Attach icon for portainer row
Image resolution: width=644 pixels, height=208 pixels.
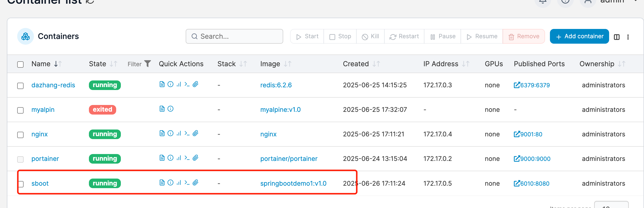point(196,158)
